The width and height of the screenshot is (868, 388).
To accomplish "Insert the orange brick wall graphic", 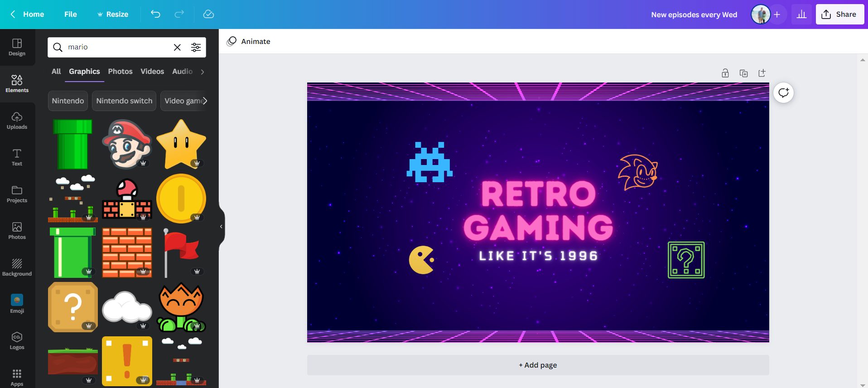I will [x=127, y=252].
